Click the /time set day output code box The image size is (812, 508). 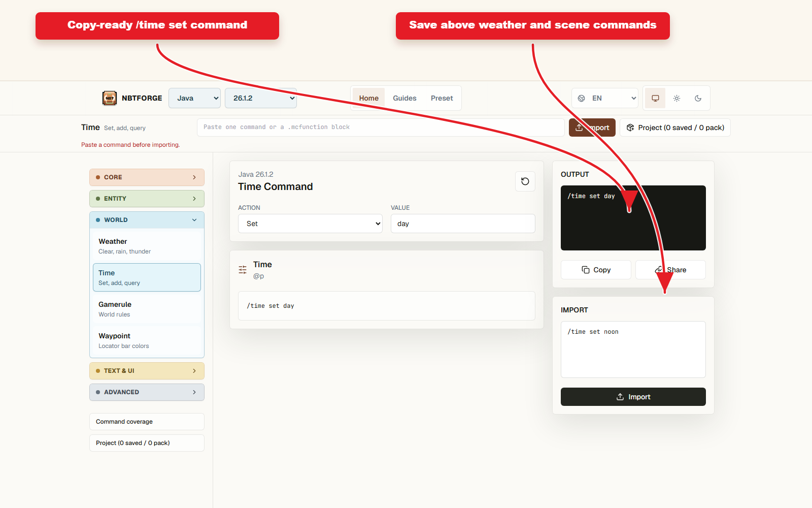(x=633, y=218)
